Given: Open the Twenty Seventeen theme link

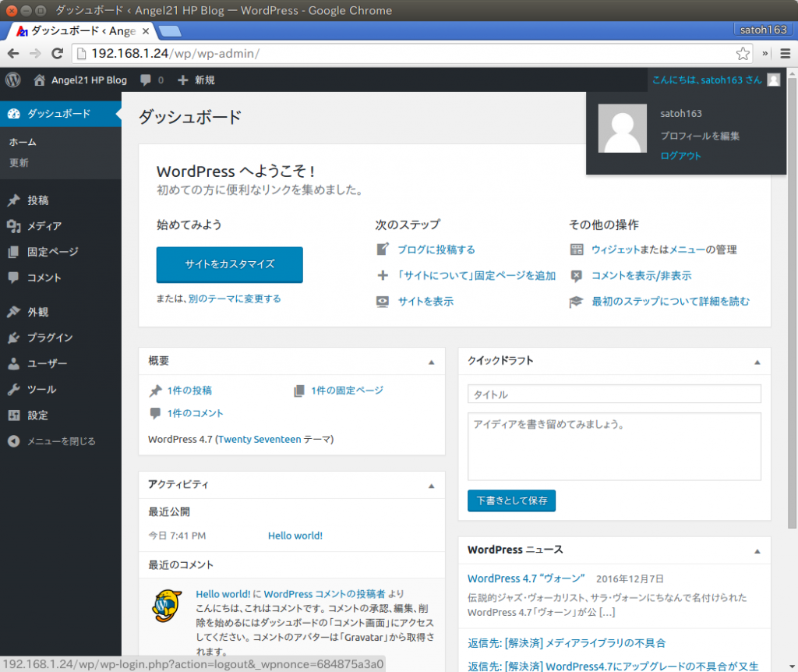Looking at the screenshot, I should [x=260, y=440].
